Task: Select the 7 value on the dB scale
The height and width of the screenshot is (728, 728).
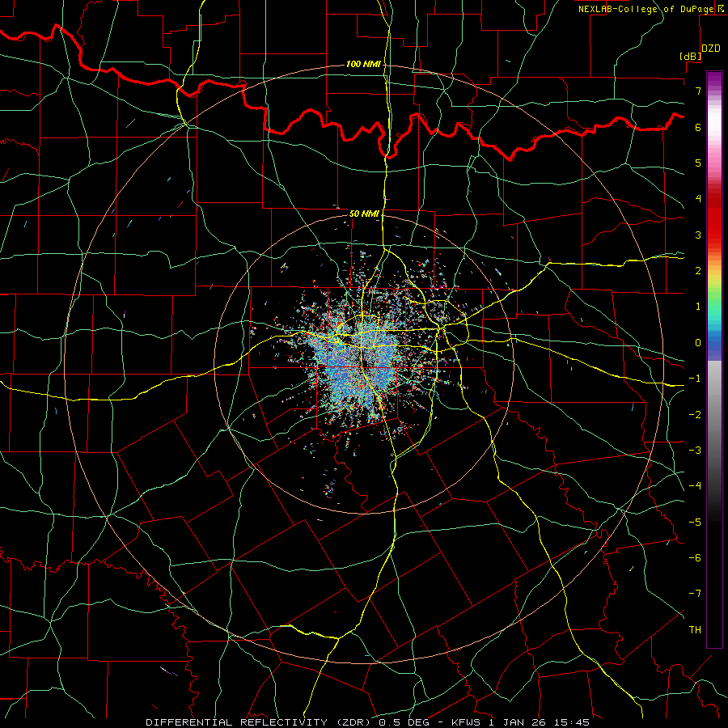Action: [698, 91]
